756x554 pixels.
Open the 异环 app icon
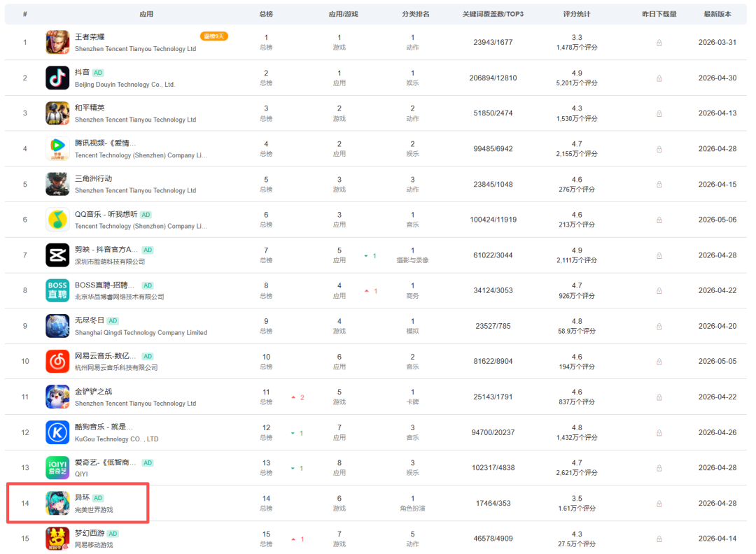(x=57, y=504)
